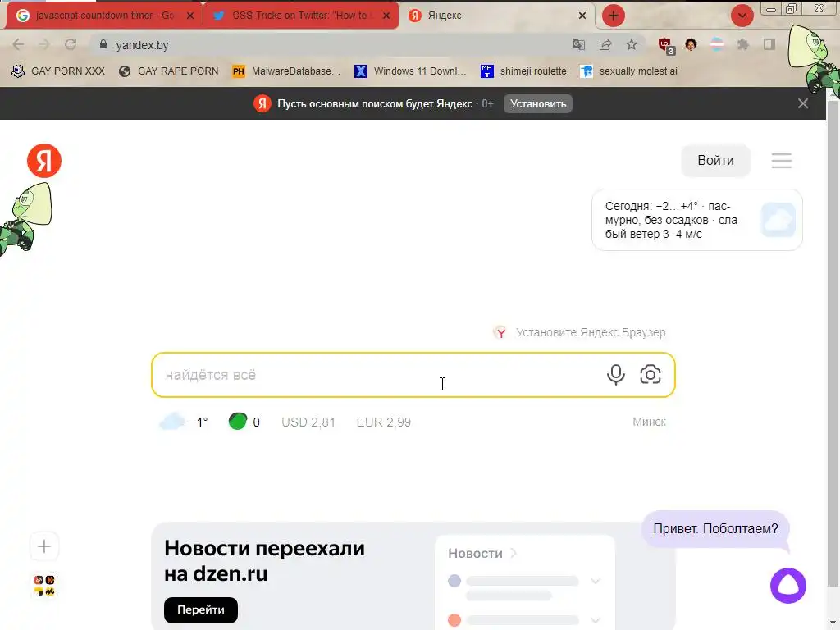Image resolution: width=840 pixels, height=630 pixels.
Task: Close the CSS-Tricks on Twitter tab
Action: [386, 16]
